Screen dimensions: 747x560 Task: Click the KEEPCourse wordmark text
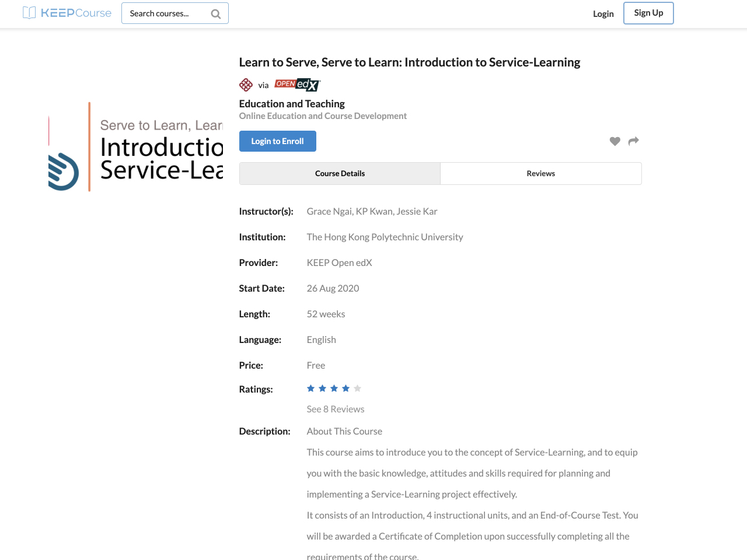[x=76, y=13]
